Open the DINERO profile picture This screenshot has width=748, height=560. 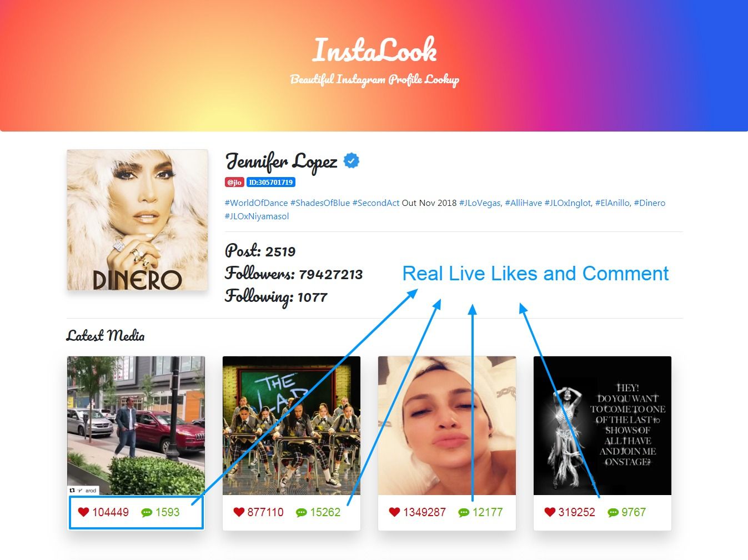[x=137, y=220]
